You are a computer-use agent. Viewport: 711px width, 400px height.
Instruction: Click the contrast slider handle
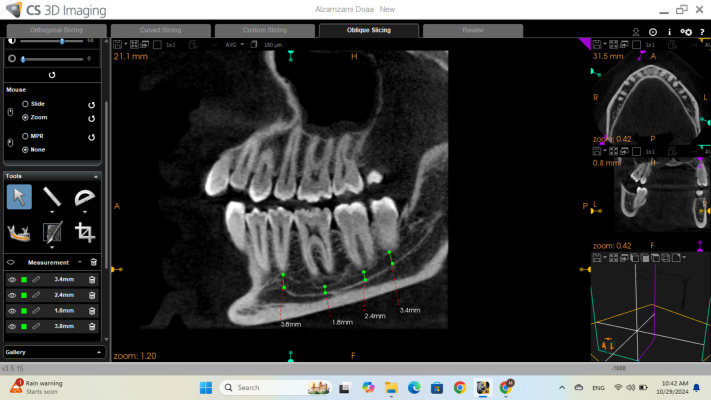pyautogui.click(x=62, y=41)
